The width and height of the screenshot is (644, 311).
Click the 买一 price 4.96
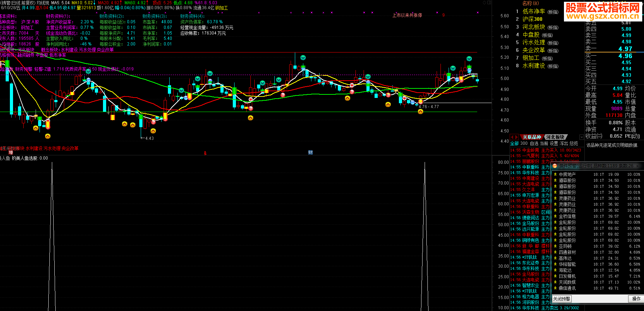coord(625,56)
